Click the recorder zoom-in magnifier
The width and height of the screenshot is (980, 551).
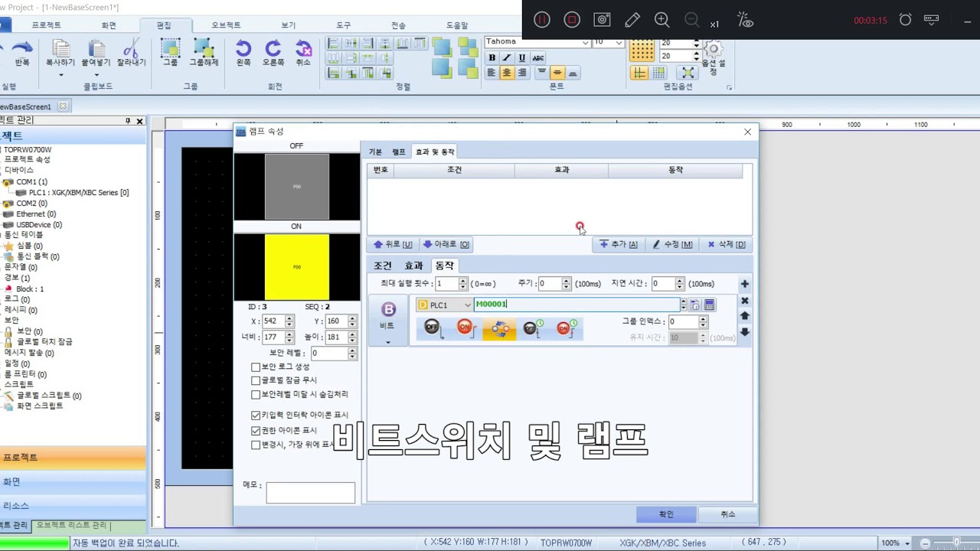662,20
